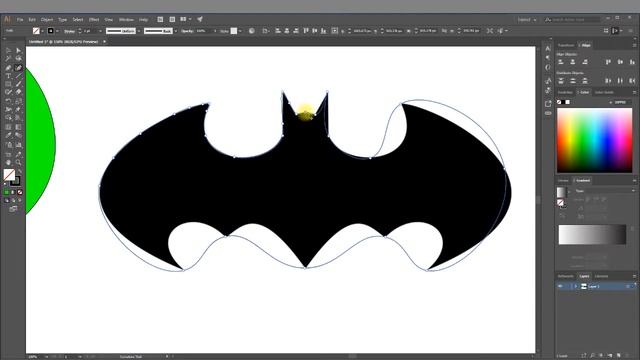The width and height of the screenshot is (640, 360).
Task: Select the Rectangle tool
Action: pyautogui.click(x=8, y=84)
